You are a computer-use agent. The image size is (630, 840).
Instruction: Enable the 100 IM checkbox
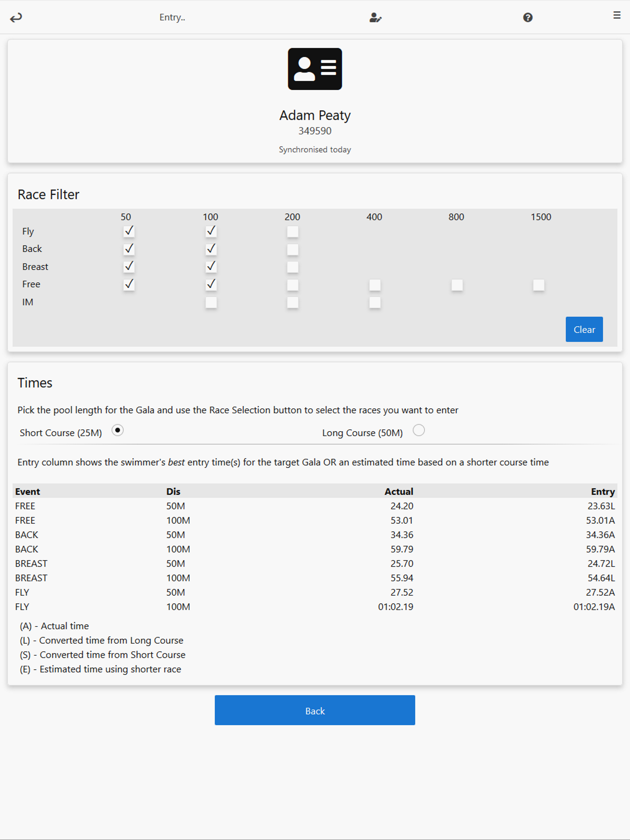click(211, 302)
